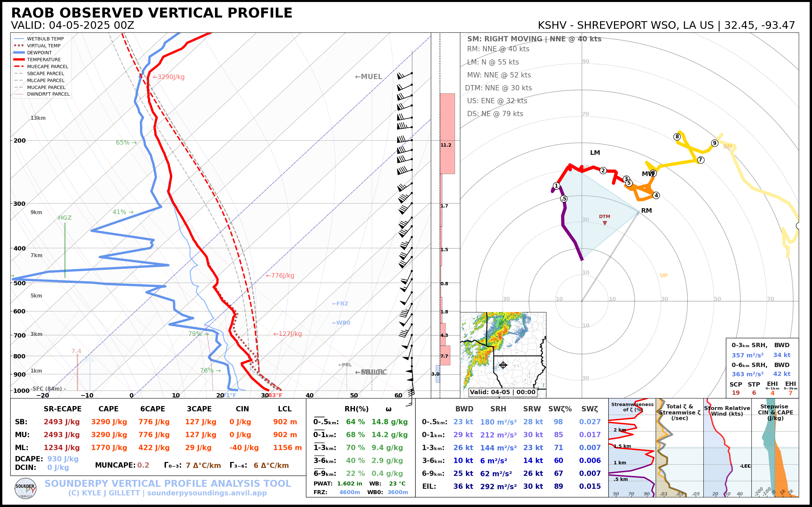Select hodograph height marker circled 1

click(x=556, y=186)
